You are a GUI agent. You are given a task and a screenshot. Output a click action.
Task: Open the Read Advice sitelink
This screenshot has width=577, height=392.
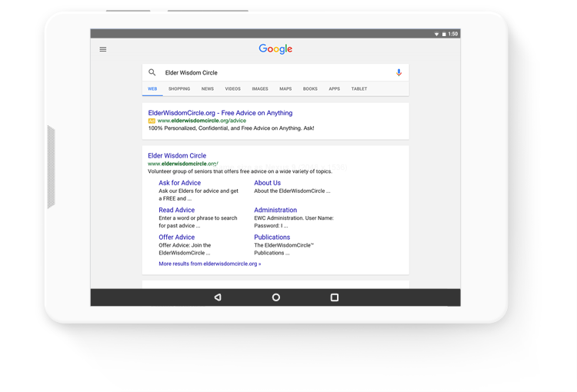tap(176, 210)
